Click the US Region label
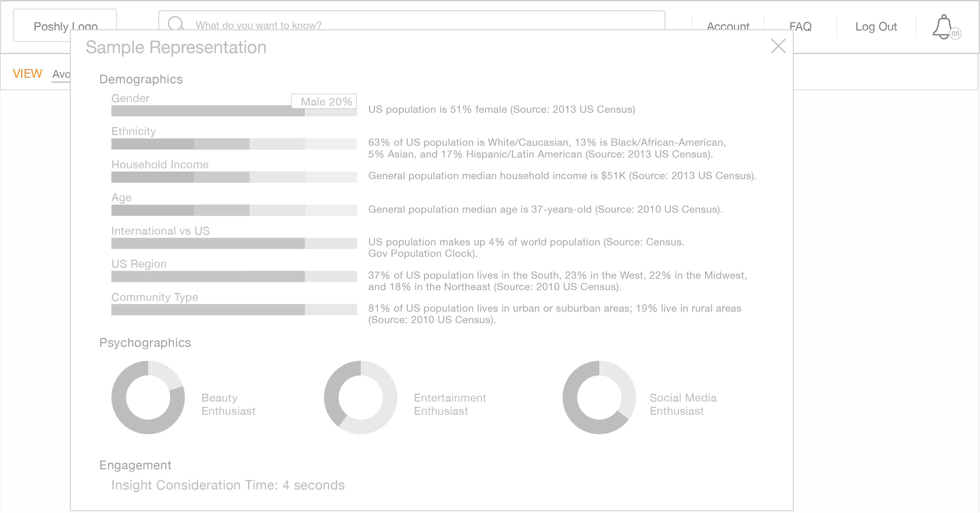 [x=139, y=264]
